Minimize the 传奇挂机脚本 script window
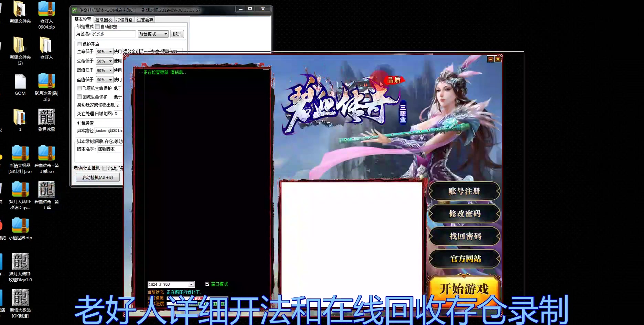The width and height of the screenshot is (644, 325). (240, 9)
